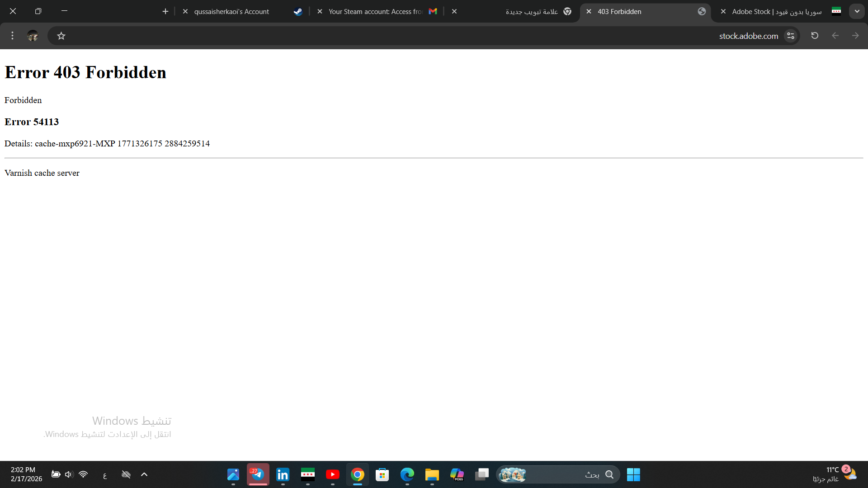Reload the 403 Forbidden page
The image size is (868, 488).
point(815,36)
